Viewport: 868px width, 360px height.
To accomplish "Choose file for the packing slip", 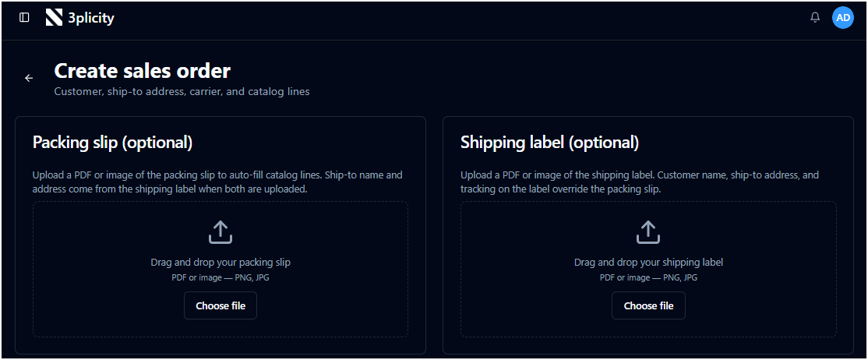I will click(221, 305).
